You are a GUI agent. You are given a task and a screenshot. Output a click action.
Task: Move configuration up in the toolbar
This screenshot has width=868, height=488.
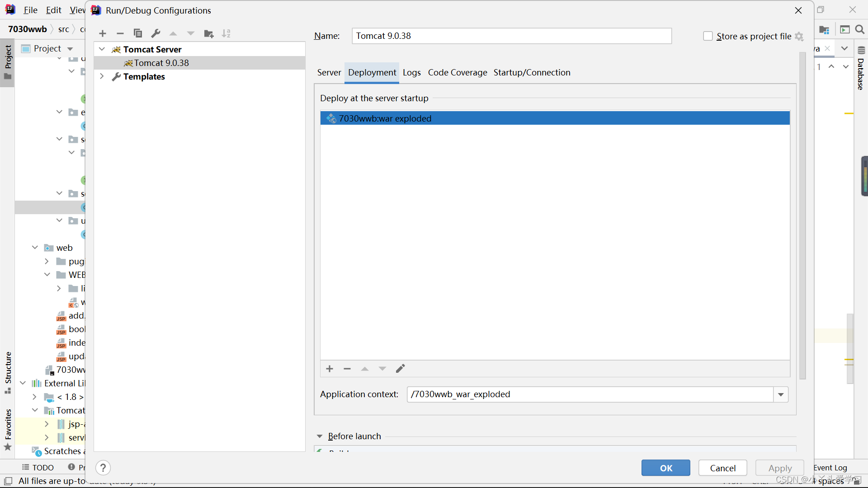click(173, 33)
